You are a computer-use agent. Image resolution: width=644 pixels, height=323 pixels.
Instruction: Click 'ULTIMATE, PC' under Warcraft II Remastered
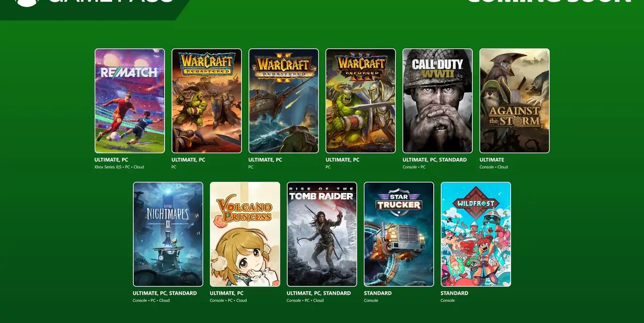(265, 160)
